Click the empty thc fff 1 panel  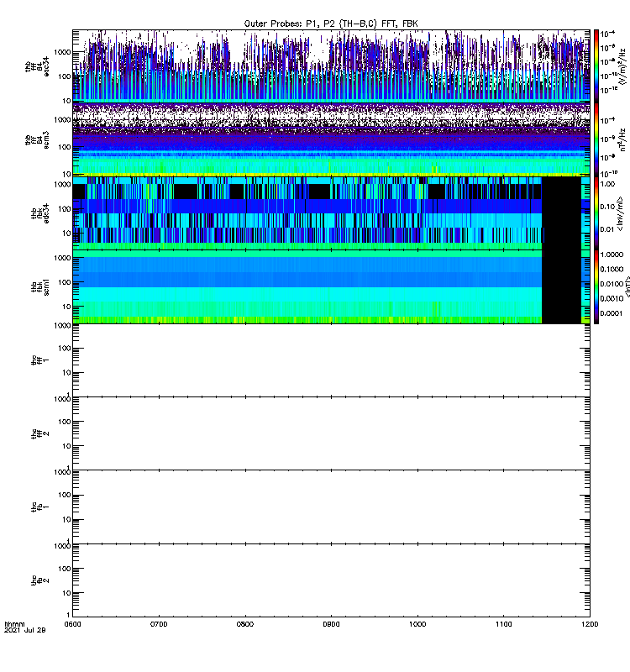(x=331, y=360)
